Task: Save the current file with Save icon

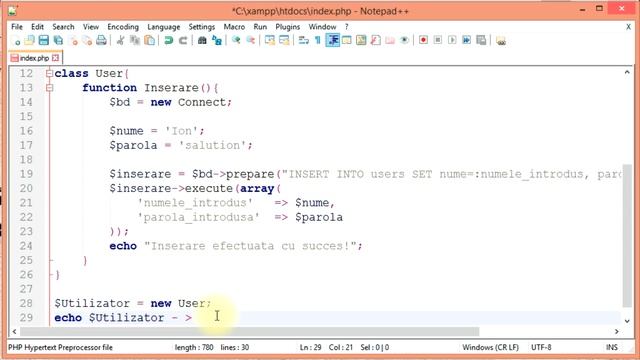Action: pyautogui.click(x=44, y=40)
